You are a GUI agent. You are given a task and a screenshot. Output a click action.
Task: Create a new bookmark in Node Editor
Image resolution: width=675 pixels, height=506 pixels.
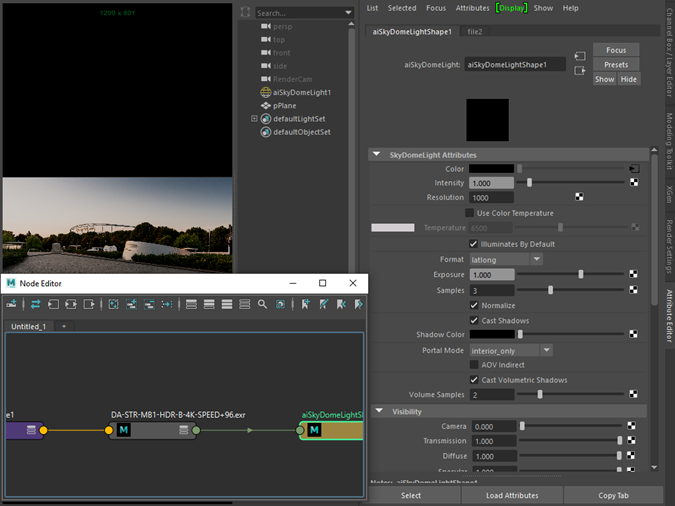tap(306, 304)
